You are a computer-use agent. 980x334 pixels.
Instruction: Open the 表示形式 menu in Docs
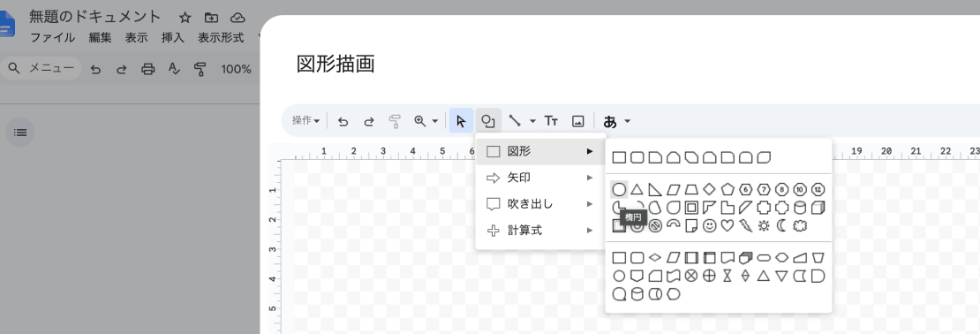(221, 37)
